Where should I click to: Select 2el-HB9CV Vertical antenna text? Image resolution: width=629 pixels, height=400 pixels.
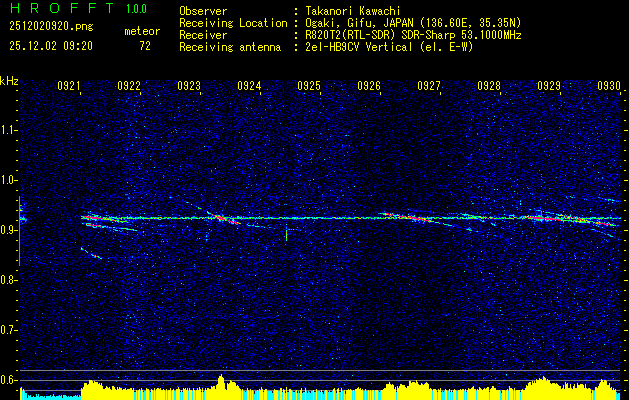(389, 47)
